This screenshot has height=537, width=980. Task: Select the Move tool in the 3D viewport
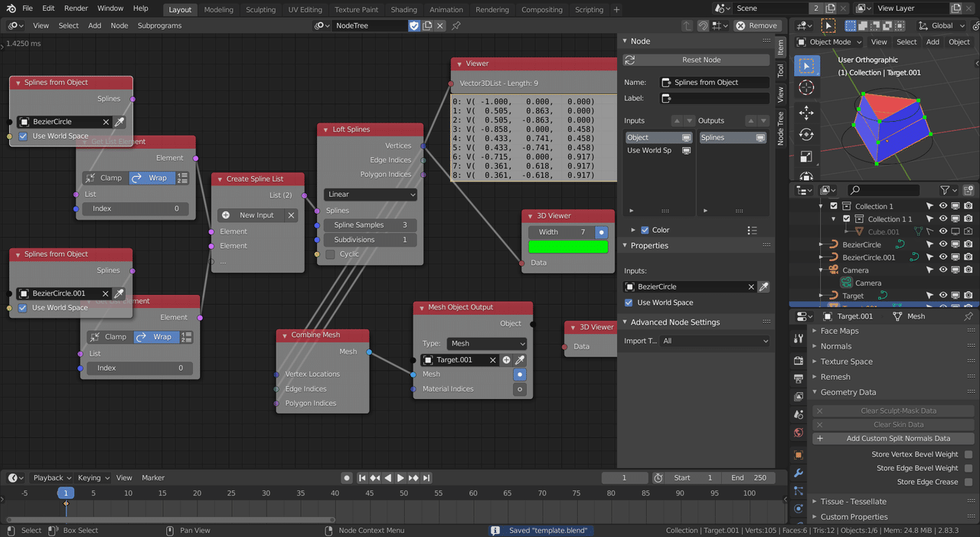point(806,113)
